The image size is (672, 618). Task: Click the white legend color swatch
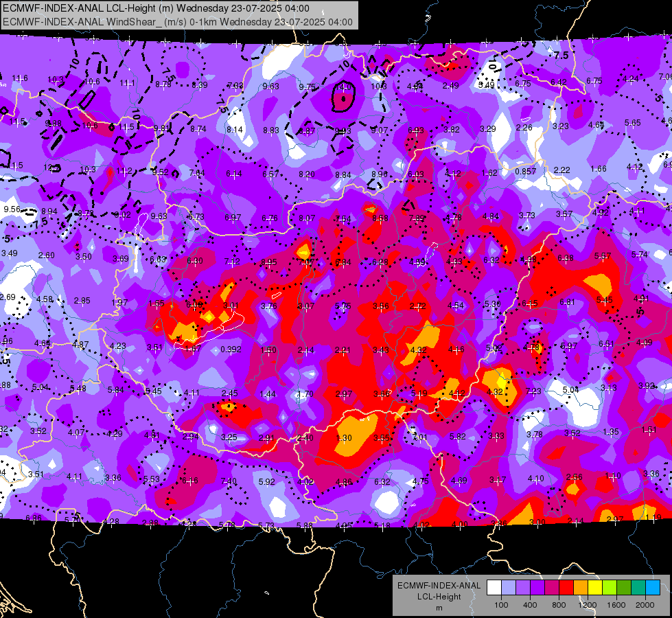tap(494, 587)
